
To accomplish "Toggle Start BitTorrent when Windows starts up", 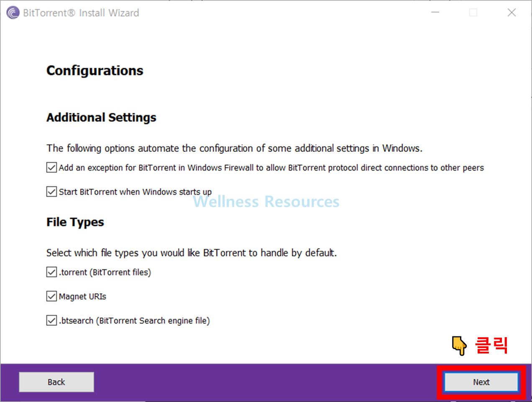I will point(51,192).
